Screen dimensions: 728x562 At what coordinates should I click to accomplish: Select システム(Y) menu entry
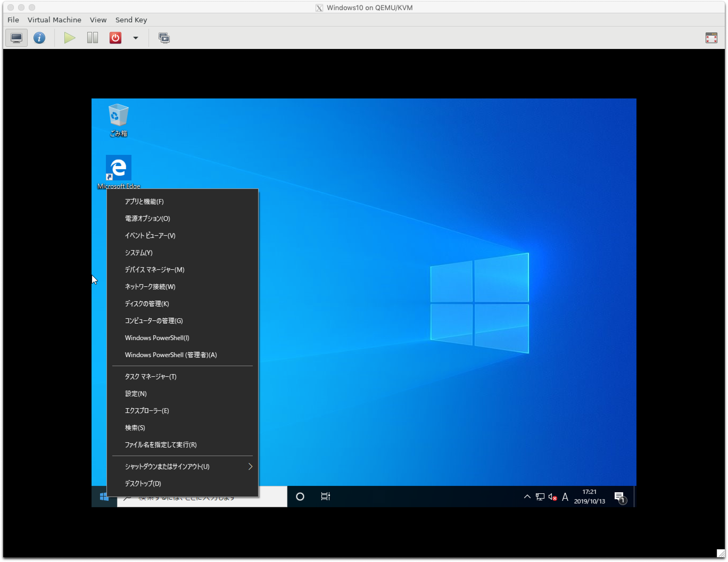click(182, 253)
